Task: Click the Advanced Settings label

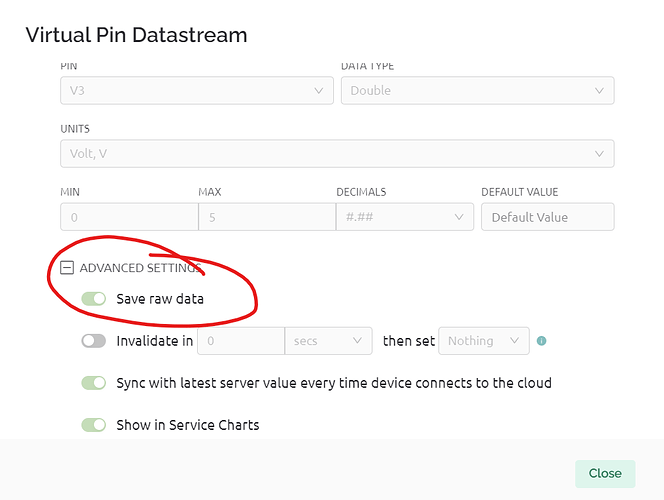Action: tap(141, 268)
